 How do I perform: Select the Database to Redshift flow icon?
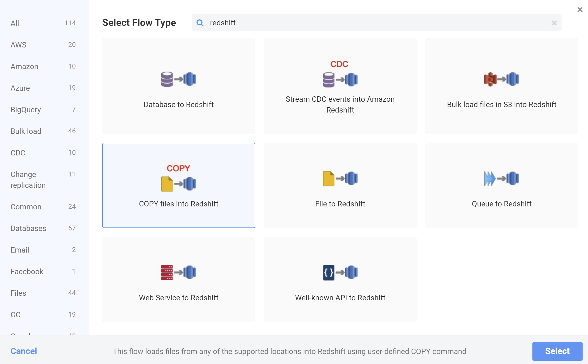pos(179,79)
